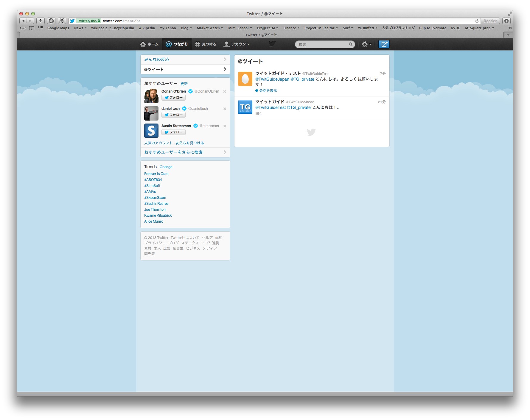Screen dimensions: 530x420
Task: Show bookmarks with the open book icon
Action: pyautogui.click(x=32, y=28)
